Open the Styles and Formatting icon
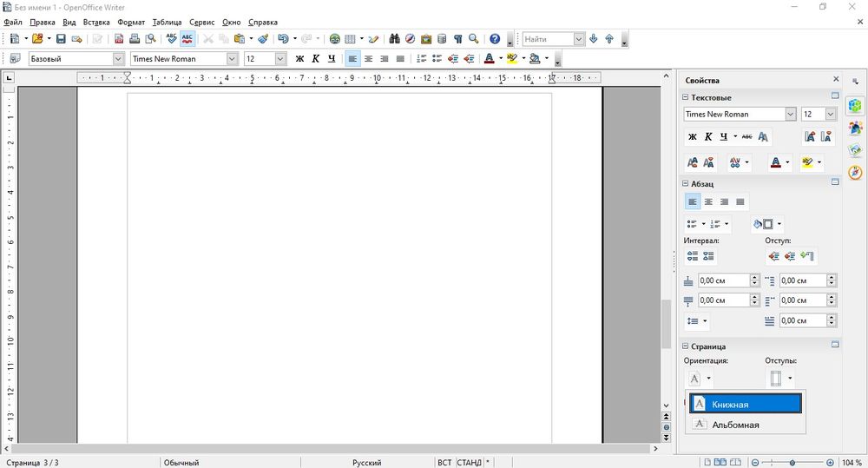Screen dimensions: 868x468 15,58
